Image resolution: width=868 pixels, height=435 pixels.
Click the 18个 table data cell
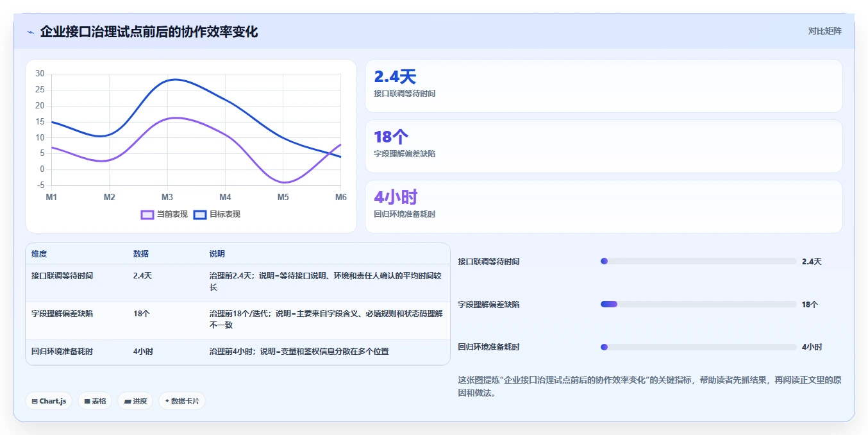[141, 314]
